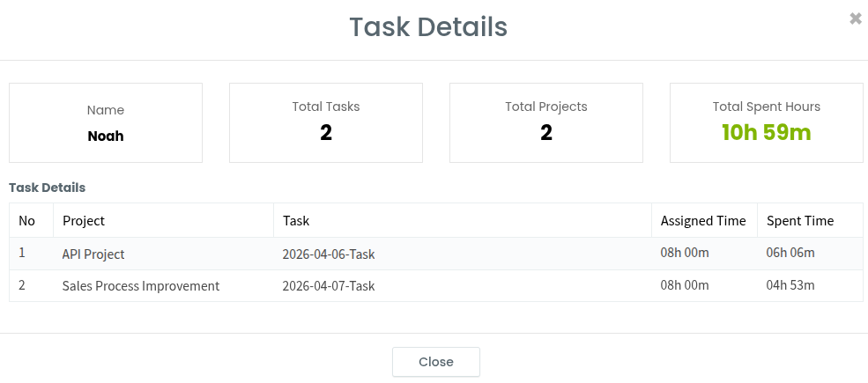Click assigned time for API Project row
Screen dimensions: 868x383
coord(685,253)
